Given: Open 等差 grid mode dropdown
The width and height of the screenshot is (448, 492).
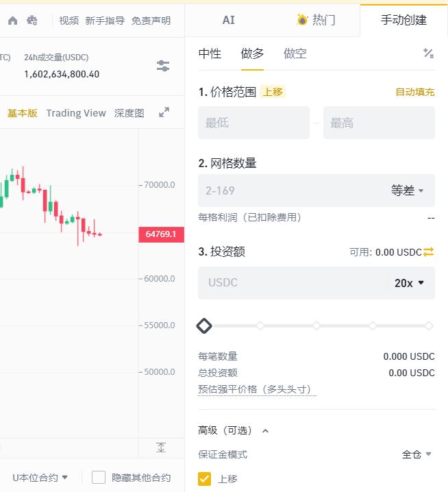Looking at the screenshot, I should [407, 190].
